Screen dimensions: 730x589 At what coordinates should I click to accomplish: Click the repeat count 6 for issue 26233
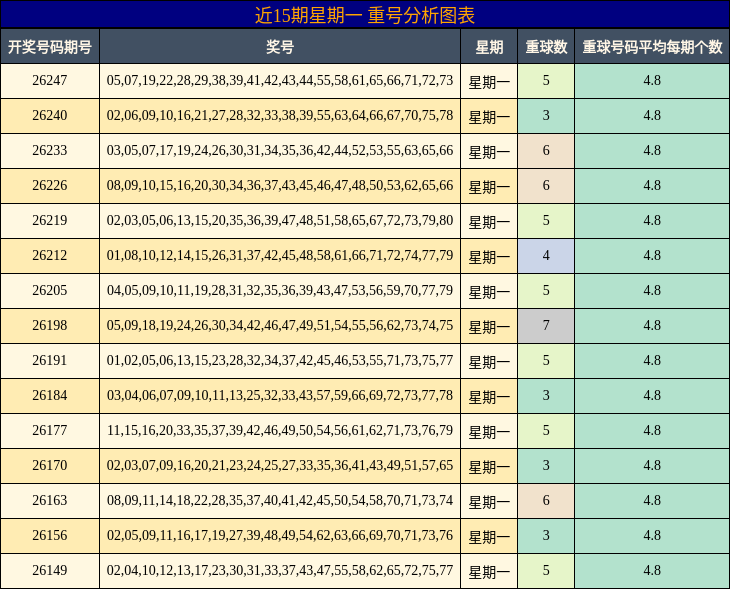click(546, 150)
